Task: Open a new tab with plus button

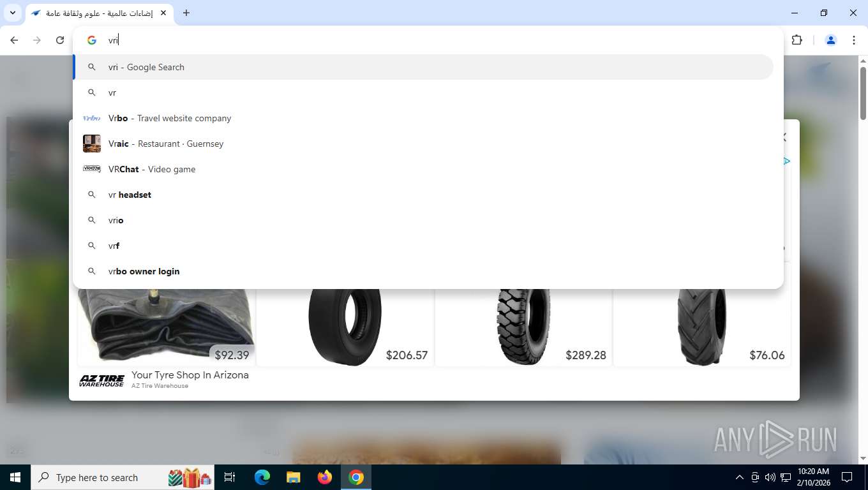Action: coord(186,13)
